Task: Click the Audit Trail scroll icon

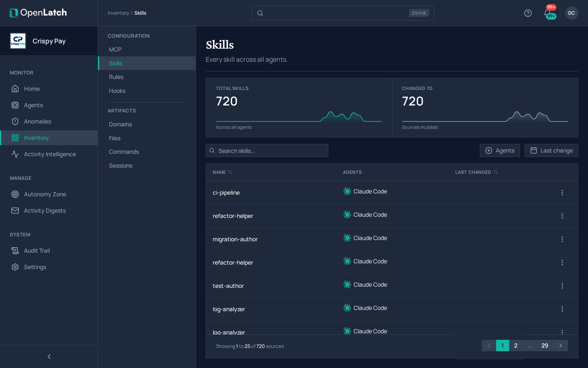Action: [15, 250]
